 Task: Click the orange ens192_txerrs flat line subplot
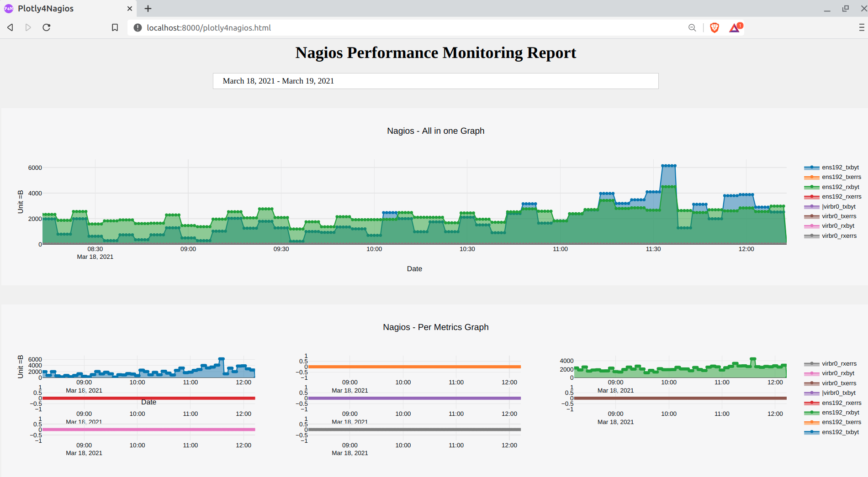tap(414, 367)
